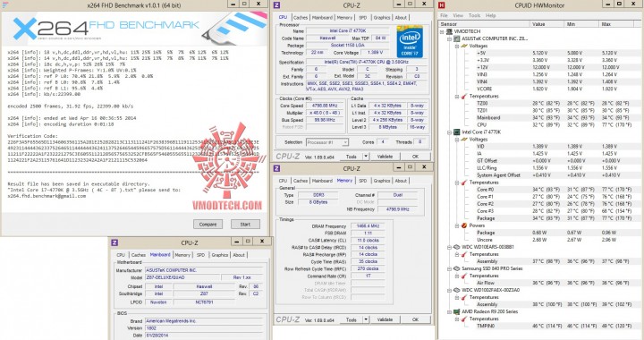644x340 pixels.
Task: Click the Sensor column header in HWMonitor
Action: point(484,24)
